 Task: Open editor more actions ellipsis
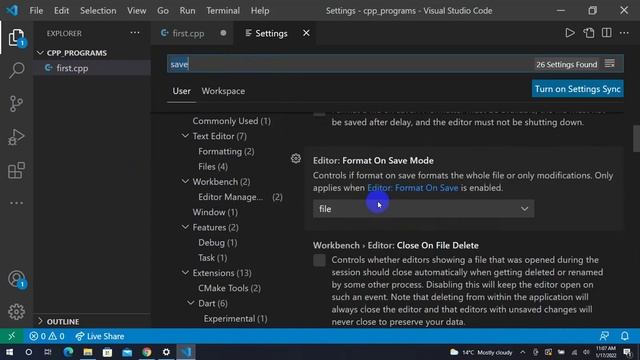[624, 33]
